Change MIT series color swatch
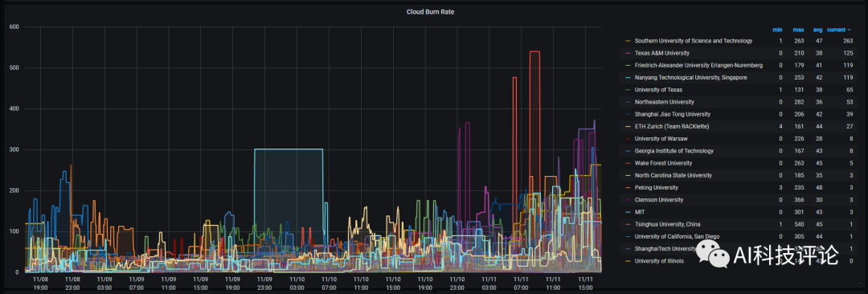The width and height of the screenshot is (868, 294). coord(628,211)
